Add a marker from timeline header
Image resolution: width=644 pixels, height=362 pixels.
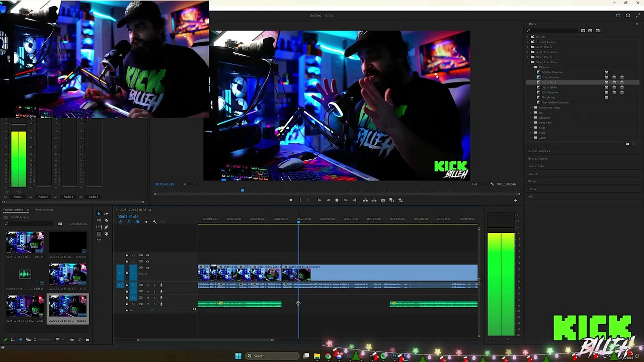coord(146,222)
